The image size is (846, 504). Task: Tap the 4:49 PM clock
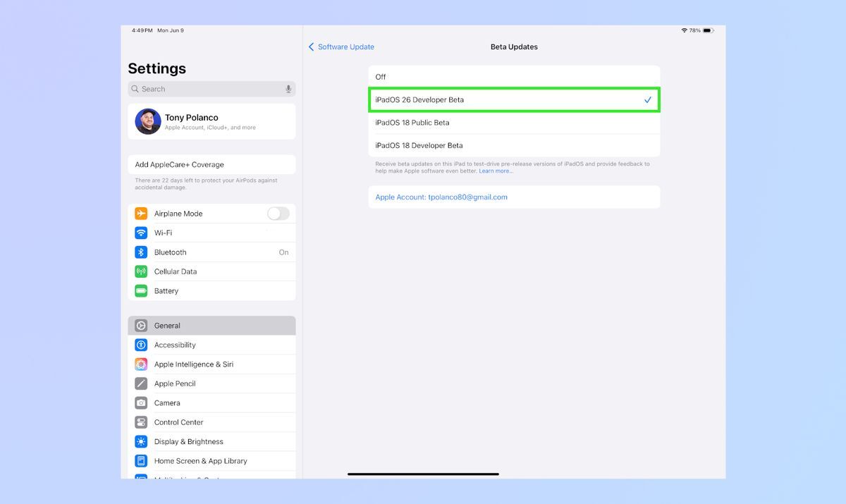click(142, 30)
